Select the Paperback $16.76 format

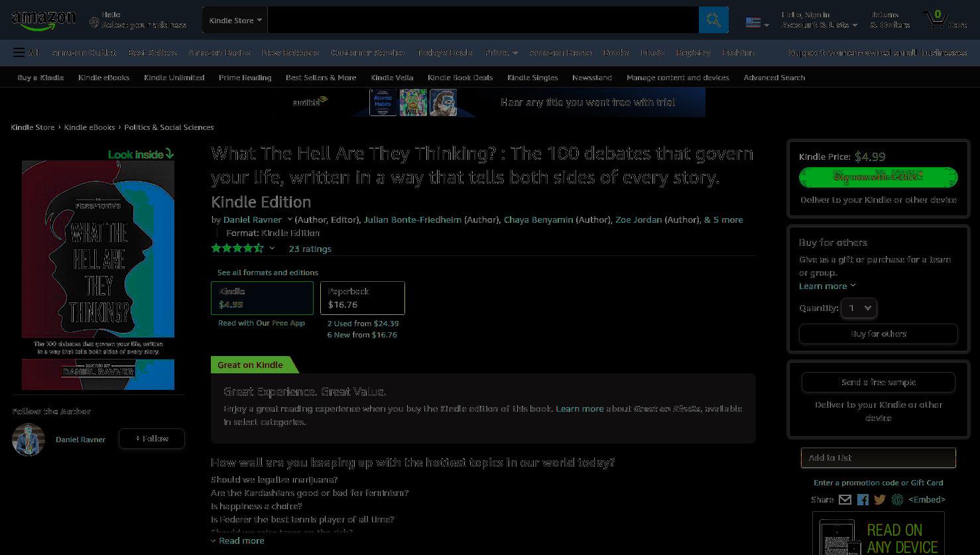[x=363, y=298]
